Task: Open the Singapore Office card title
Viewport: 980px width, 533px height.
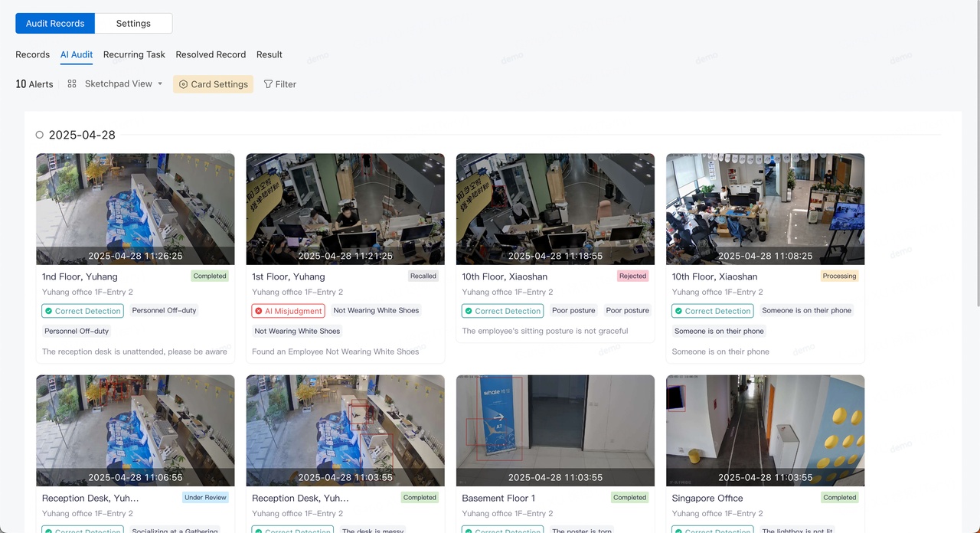Action: tap(707, 498)
